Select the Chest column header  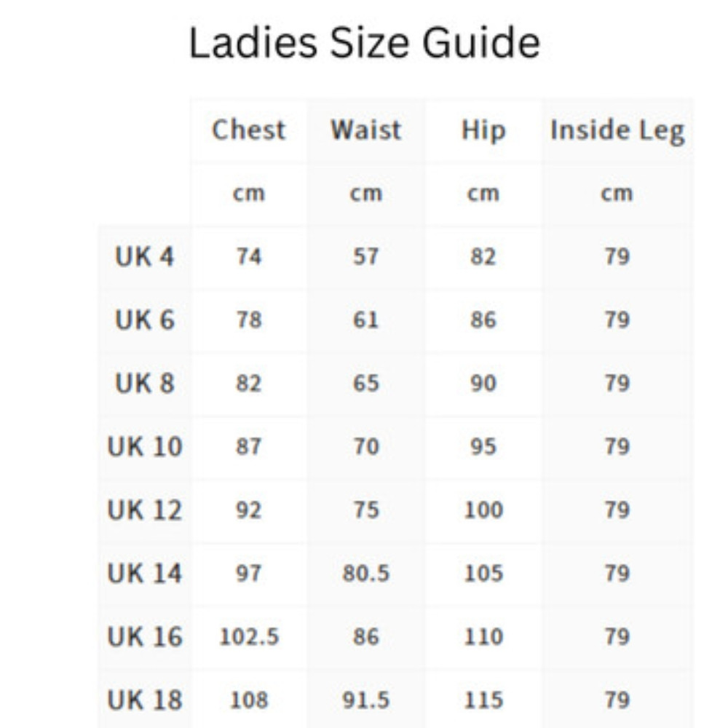tap(248, 130)
